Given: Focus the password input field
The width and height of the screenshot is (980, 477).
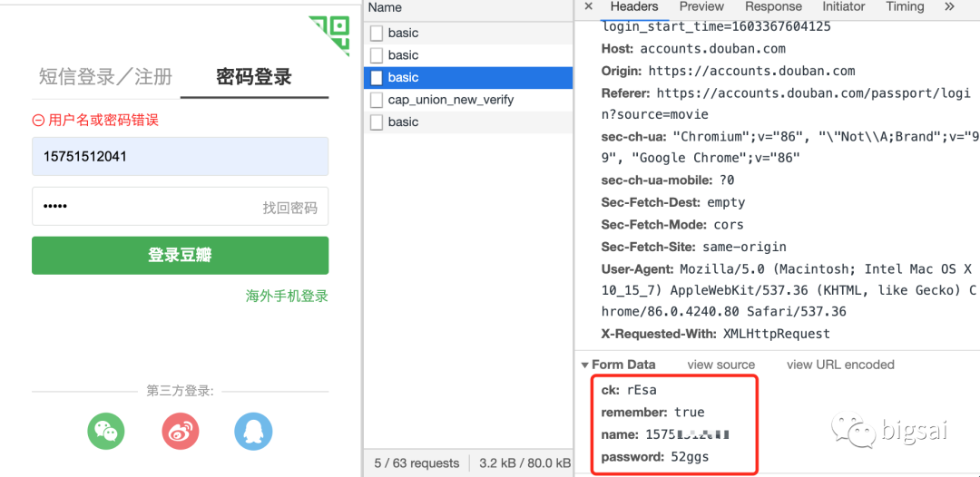Looking at the screenshot, I should [x=180, y=207].
